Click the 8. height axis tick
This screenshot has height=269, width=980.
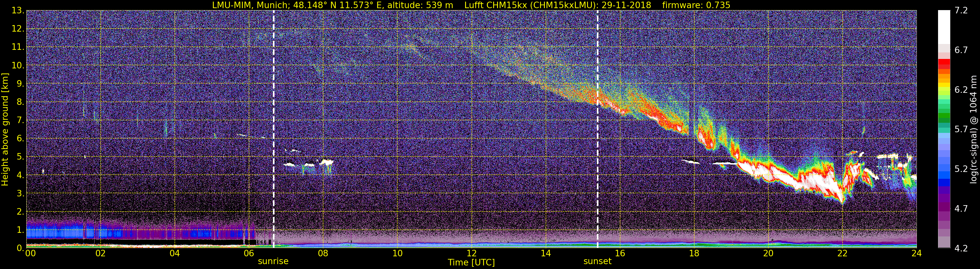pyautogui.click(x=20, y=102)
